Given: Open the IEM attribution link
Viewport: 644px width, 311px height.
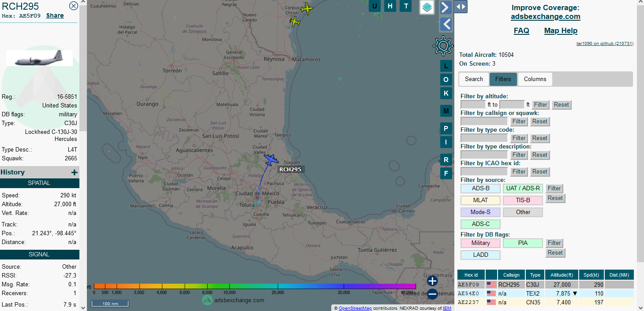Looking at the screenshot, I should click(x=447, y=308).
